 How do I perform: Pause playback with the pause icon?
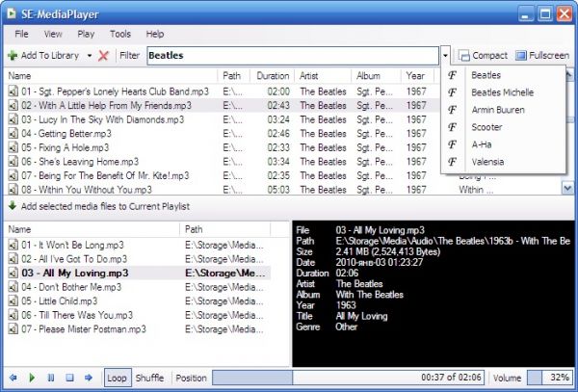[50, 379]
